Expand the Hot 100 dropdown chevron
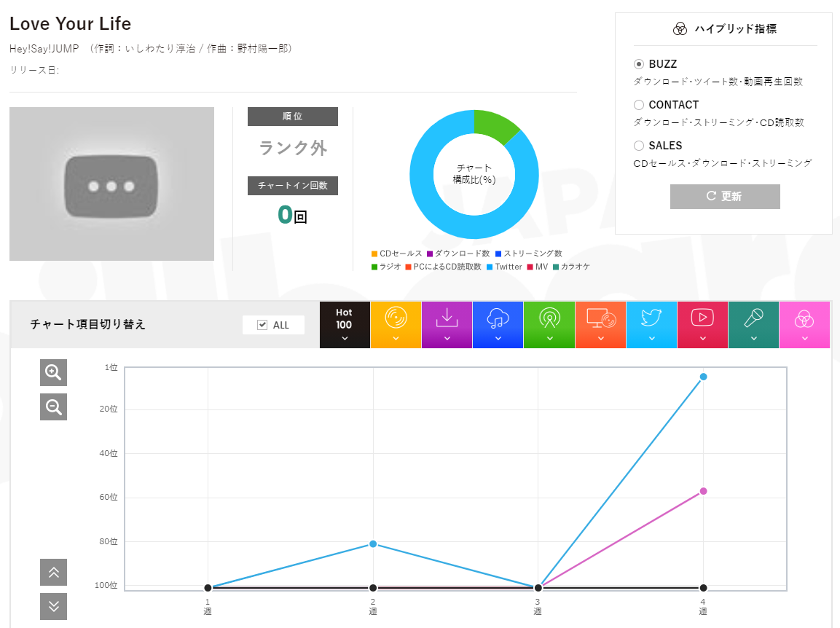This screenshot has width=840, height=628. tap(345, 338)
